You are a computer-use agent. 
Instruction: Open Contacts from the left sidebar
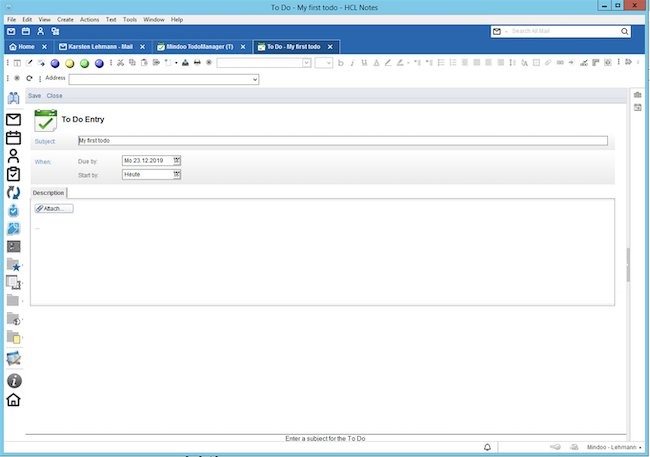click(x=14, y=156)
